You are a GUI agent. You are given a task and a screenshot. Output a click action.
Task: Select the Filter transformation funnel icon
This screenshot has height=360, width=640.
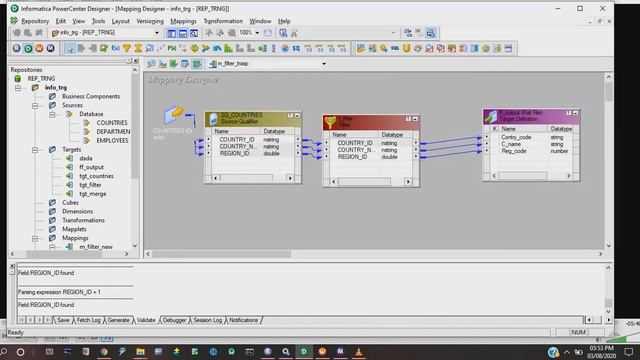coord(127,48)
